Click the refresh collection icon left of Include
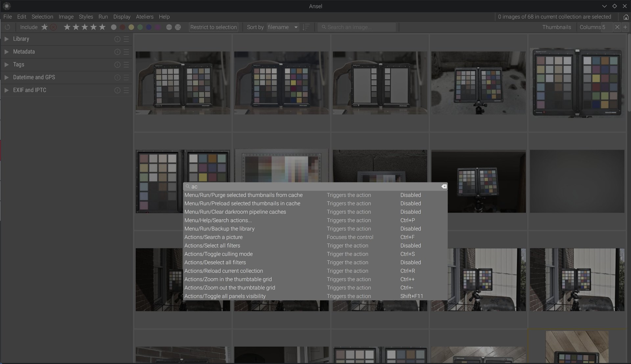The height and width of the screenshot is (364, 631). point(8,27)
